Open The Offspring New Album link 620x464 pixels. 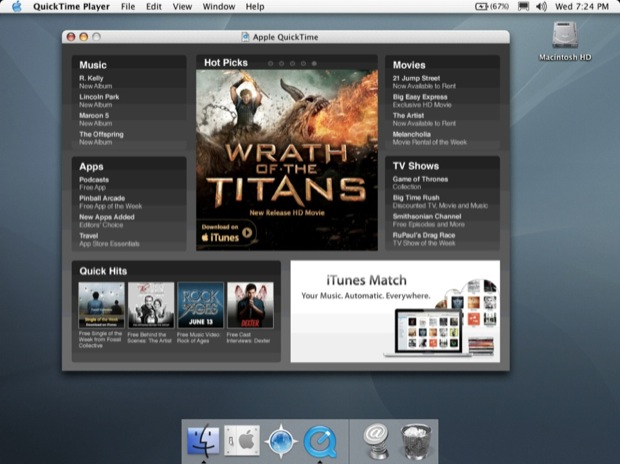pos(101,138)
